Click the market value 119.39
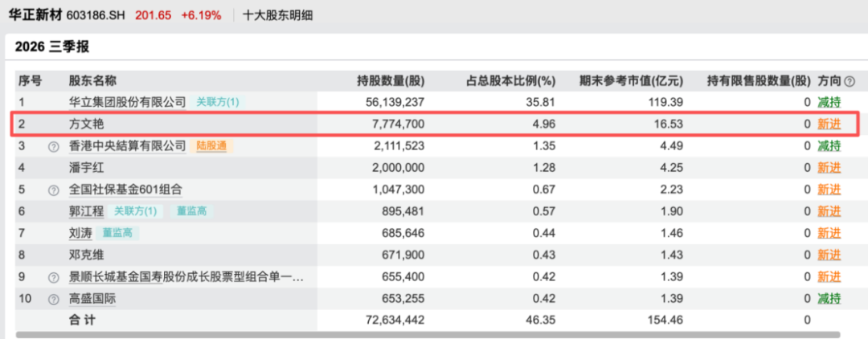 coord(667,102)
